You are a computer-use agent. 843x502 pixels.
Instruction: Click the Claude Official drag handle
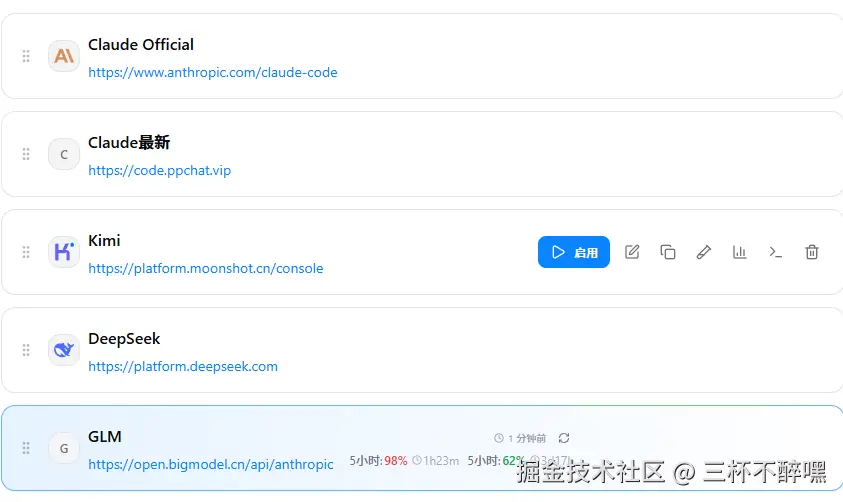click(x=26, y=56)
